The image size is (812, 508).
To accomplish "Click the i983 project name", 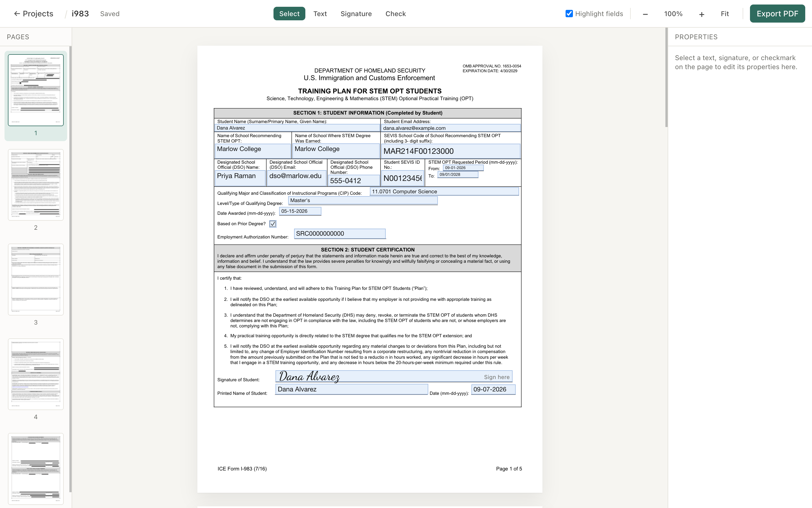I will pos(80,14).
